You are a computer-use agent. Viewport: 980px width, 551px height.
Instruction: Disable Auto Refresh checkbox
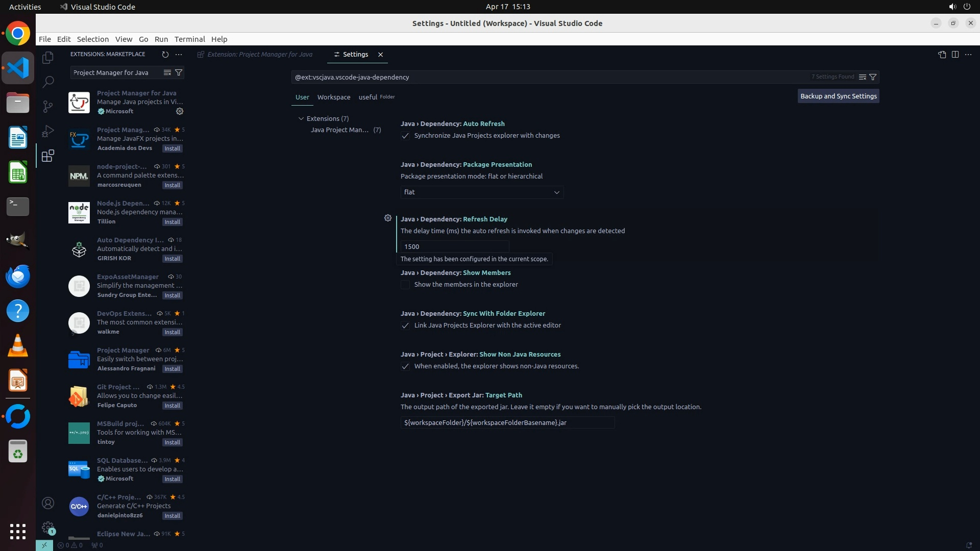[x=405, y=136]
